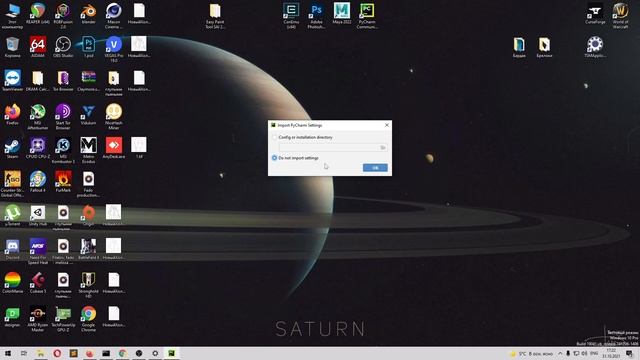Launch the Google Chrome desktop shortcut

pos(88,318)
